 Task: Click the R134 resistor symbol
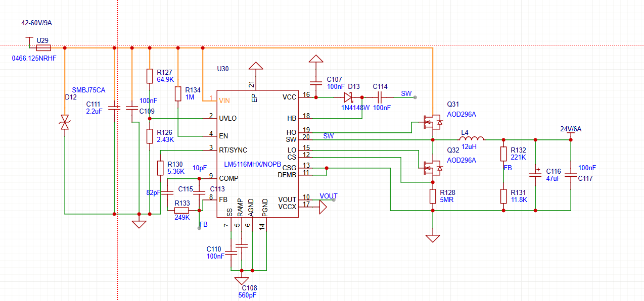pos(178,94)
